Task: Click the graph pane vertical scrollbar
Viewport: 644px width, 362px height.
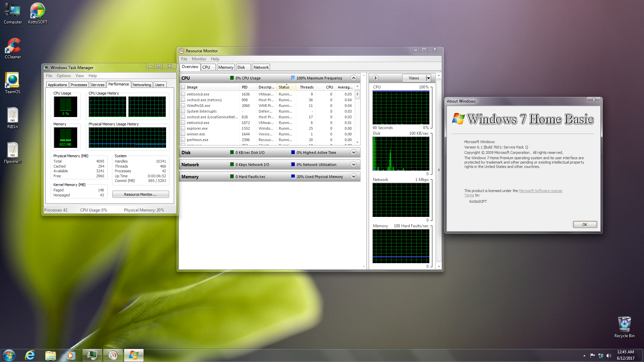Action: pos(439,170)
